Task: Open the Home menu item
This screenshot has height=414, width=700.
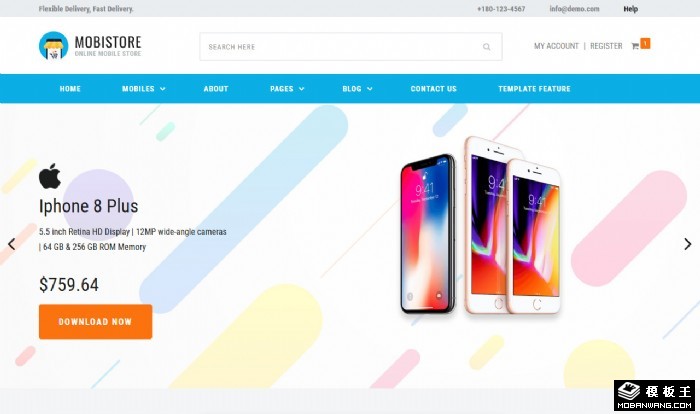Action: pyautogui.click(x=70, y=89)
